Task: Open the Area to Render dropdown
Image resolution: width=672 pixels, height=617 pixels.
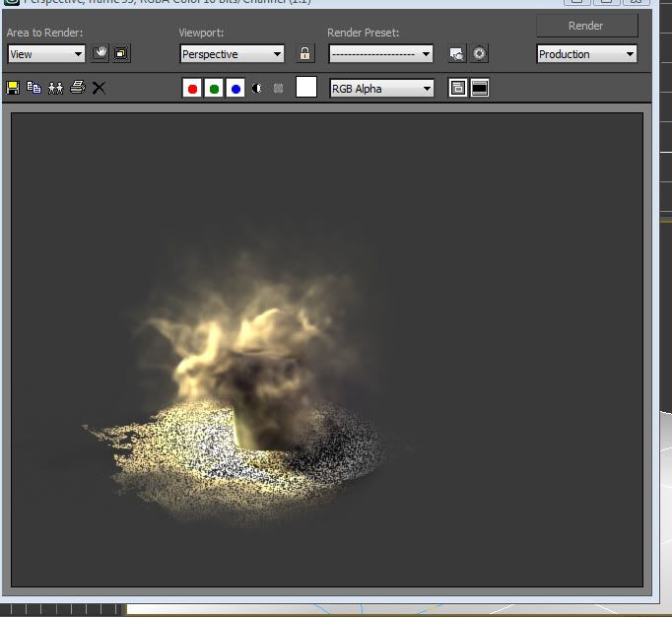Action: pos(46,54)
